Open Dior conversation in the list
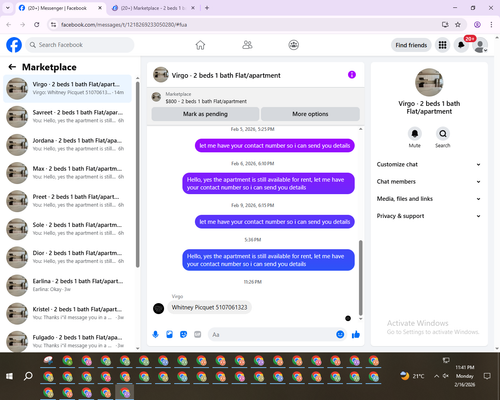The height and width of the screenshot is (400, 500). 67,257
